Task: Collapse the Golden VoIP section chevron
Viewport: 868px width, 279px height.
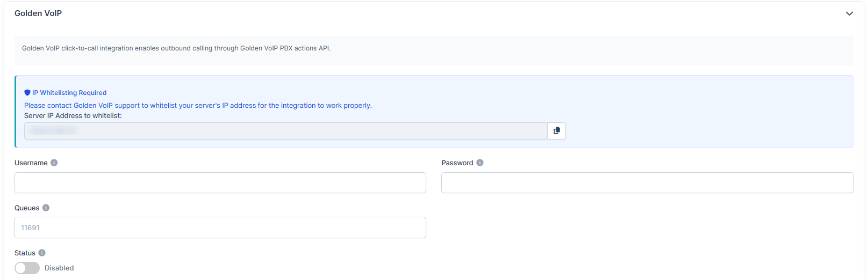Action: click(849, 13)
